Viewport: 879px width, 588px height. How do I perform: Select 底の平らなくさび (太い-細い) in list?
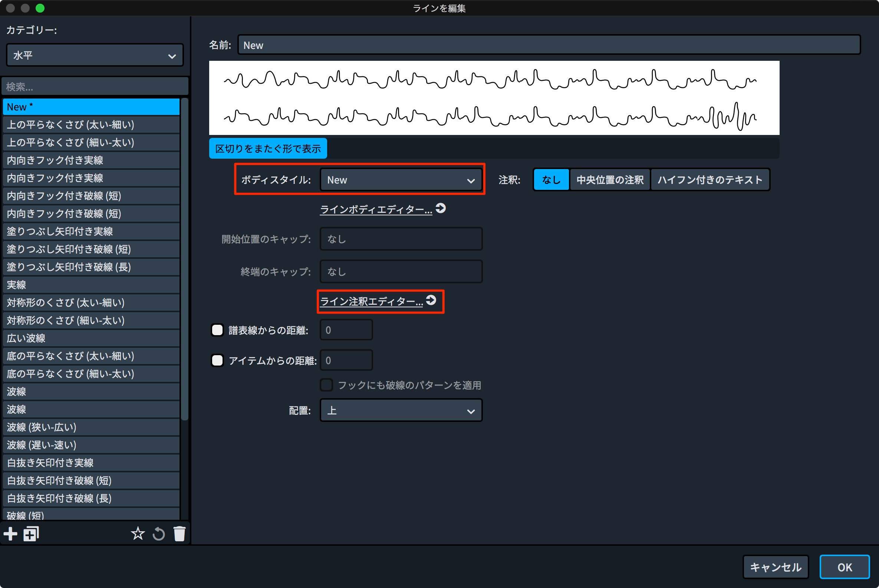click(x=91, y=356)
